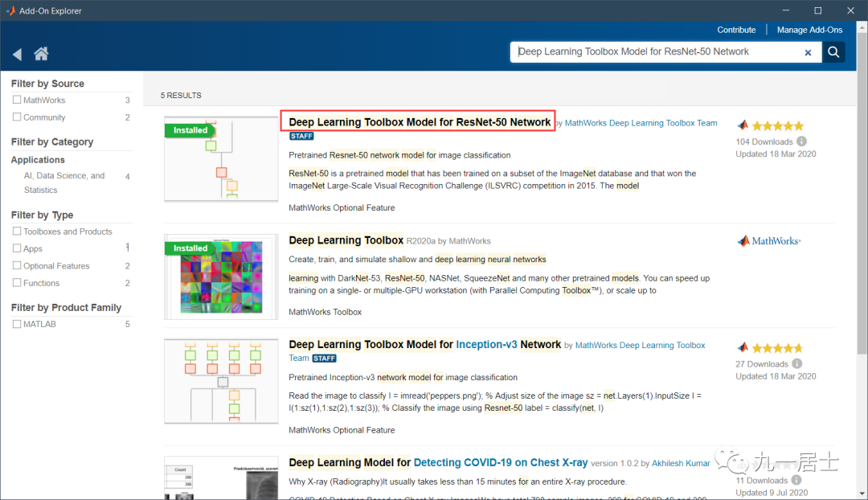Enable the Functions type filter
The height and width of the screenshot is (500, 868).
point(17,282)
